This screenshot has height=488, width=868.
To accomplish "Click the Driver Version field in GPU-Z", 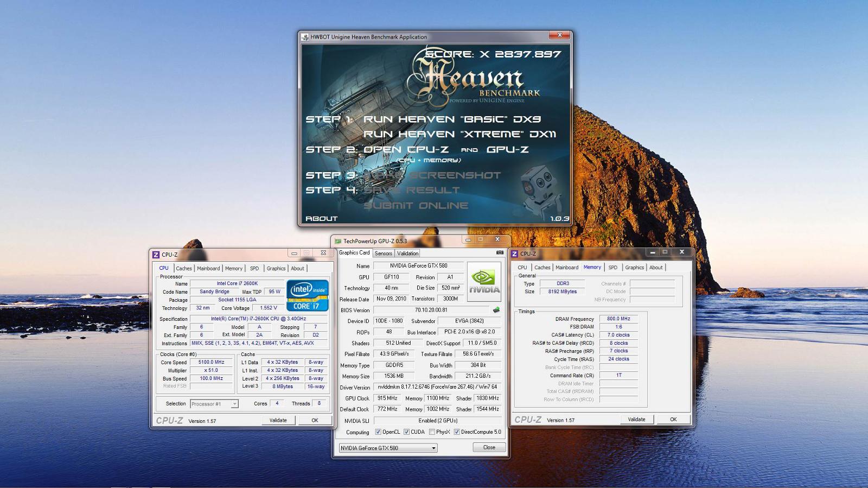I will click(x=438, y=387).
